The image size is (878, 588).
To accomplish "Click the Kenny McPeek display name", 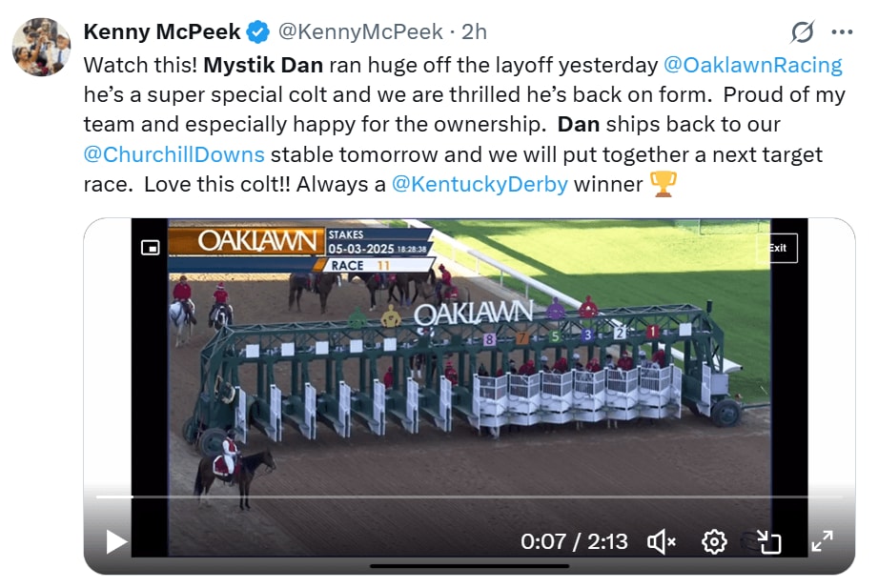I will [x=162, y=32].
